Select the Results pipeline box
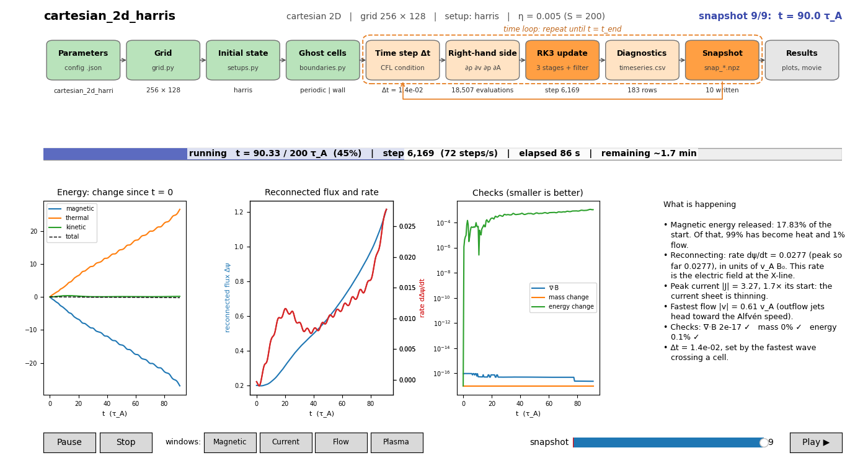This screenshot has height=471, width=868. click(802, 60)
